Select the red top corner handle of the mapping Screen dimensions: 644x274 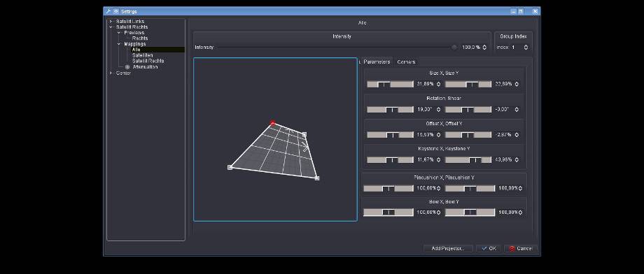273,122
